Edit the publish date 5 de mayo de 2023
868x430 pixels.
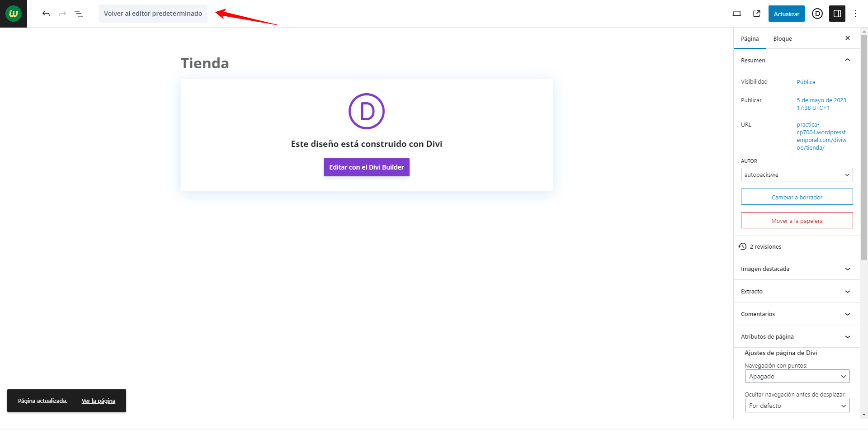[821, 104]
